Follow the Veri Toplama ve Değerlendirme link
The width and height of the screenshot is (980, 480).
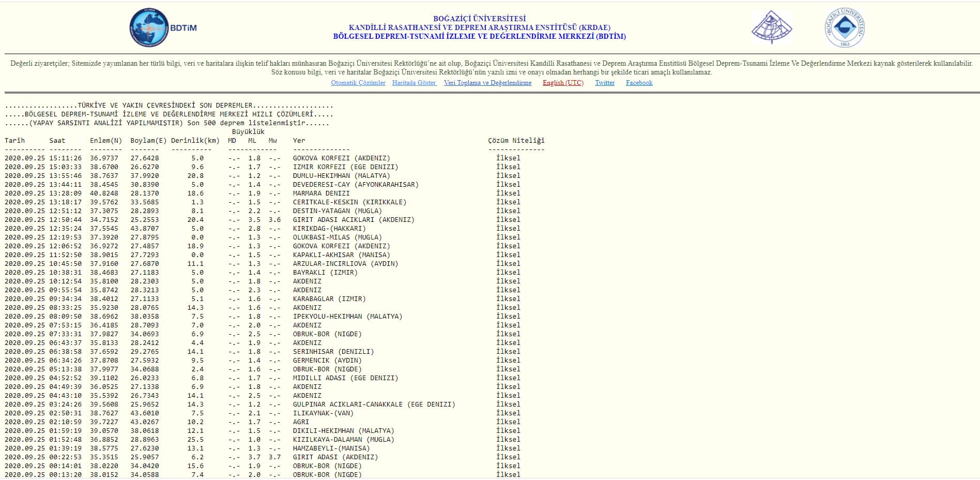coord(487,83)
